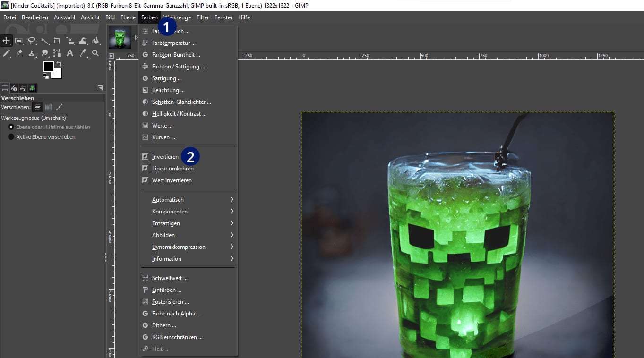Select the Color Picker eyedropper tool
This screenshot has height=358, width=644.
(x=83, y=53)
